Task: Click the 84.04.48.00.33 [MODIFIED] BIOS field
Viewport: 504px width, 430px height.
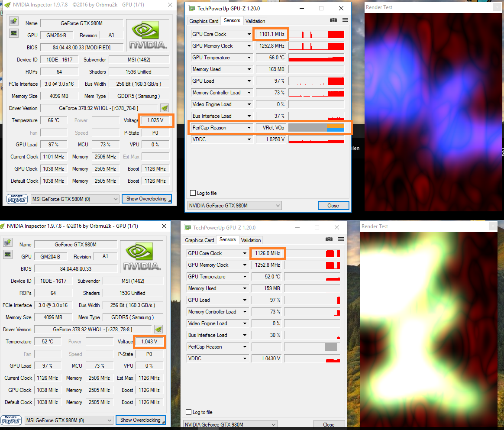Action: (82, 47)
